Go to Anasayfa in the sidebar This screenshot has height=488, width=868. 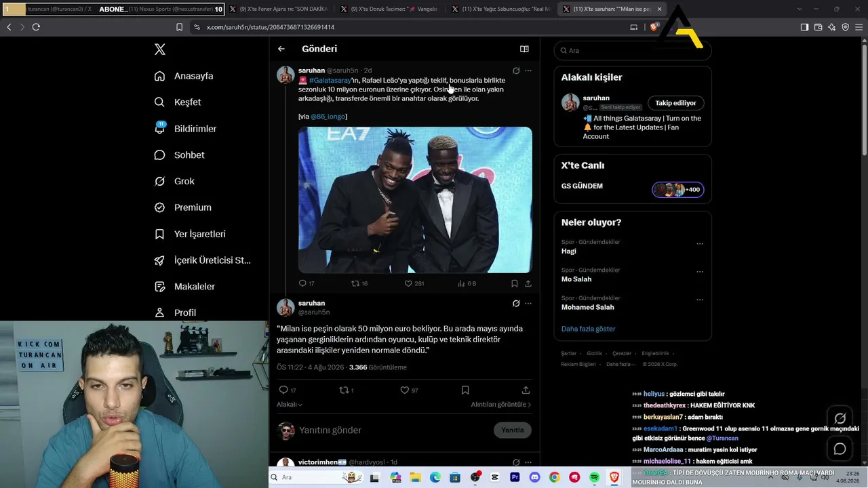184,76
